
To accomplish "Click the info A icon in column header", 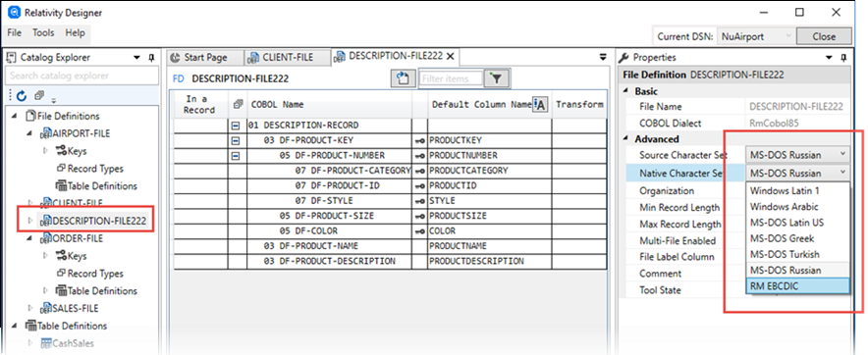I will tap(540, 105).
